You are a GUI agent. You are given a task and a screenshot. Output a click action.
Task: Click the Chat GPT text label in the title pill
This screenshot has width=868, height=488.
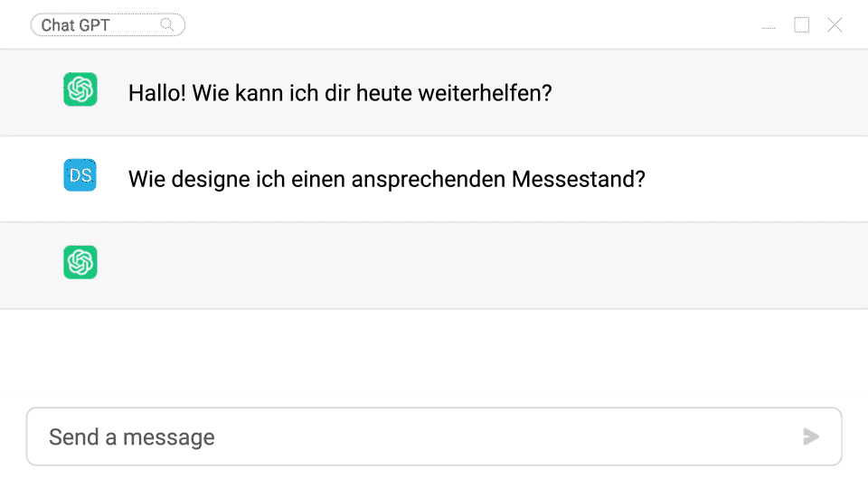(75, 25)
